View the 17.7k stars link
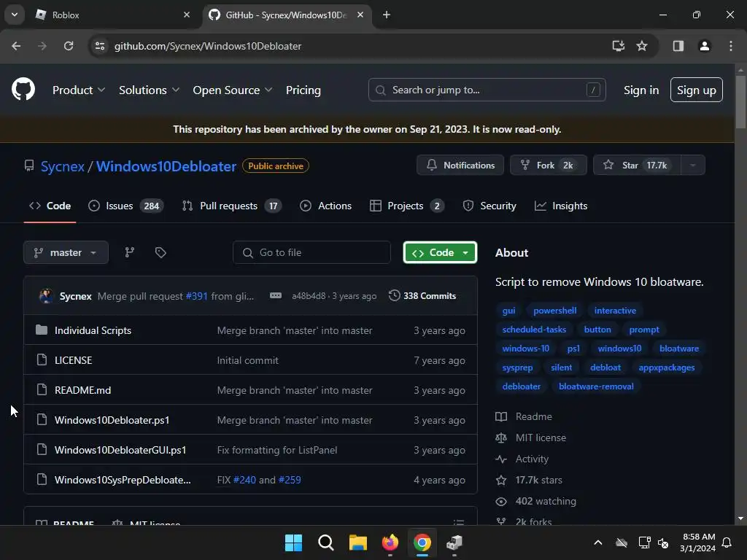The width and height of the screenshot is (747, 560). (x=530, y=480)
